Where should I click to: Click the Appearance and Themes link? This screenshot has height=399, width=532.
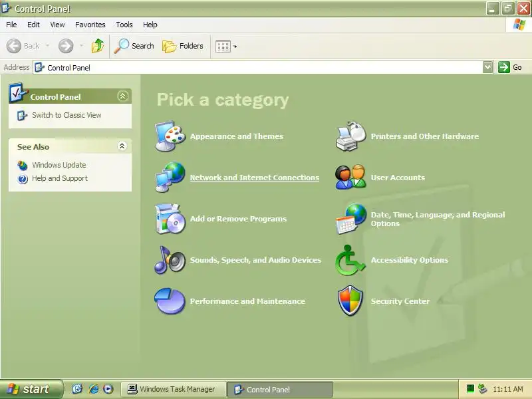(237, 136)
